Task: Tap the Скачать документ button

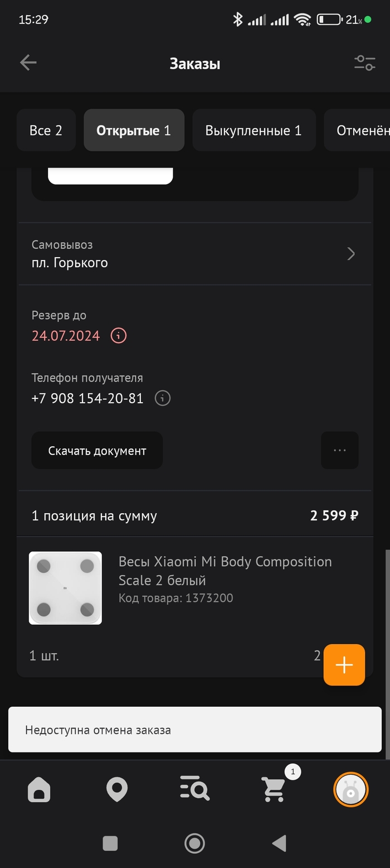Action: (97, 450)
